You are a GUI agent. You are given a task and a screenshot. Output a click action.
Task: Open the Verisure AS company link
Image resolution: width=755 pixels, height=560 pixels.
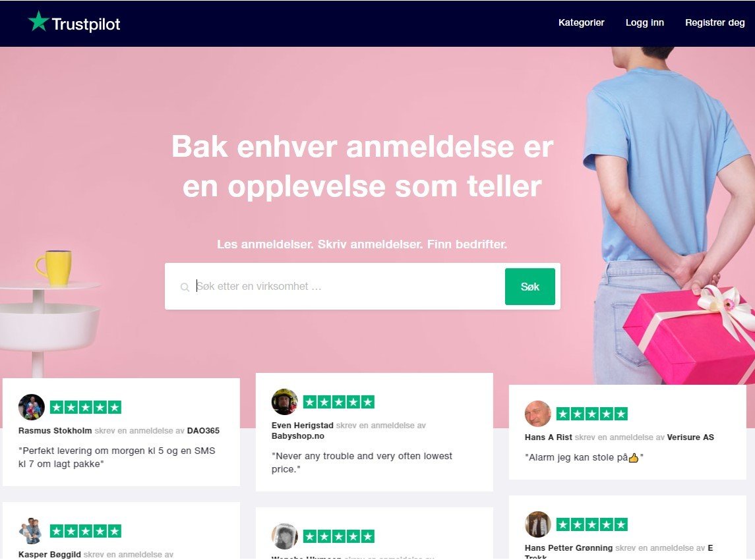690,437
